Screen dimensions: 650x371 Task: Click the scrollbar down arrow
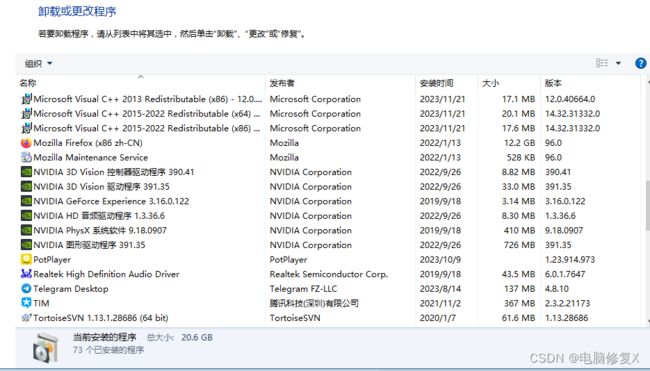[648, 321]
